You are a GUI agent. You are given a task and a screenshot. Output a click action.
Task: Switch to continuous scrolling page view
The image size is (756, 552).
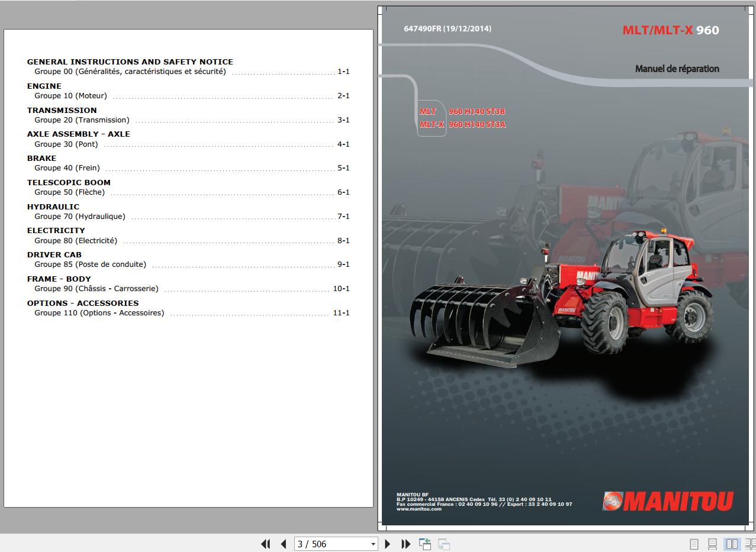[713, 544]
